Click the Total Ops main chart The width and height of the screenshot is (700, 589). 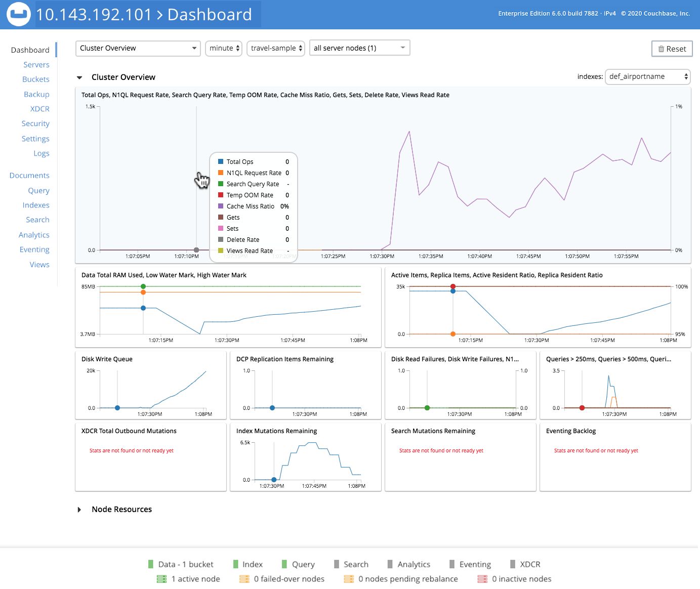click(383, 175)
